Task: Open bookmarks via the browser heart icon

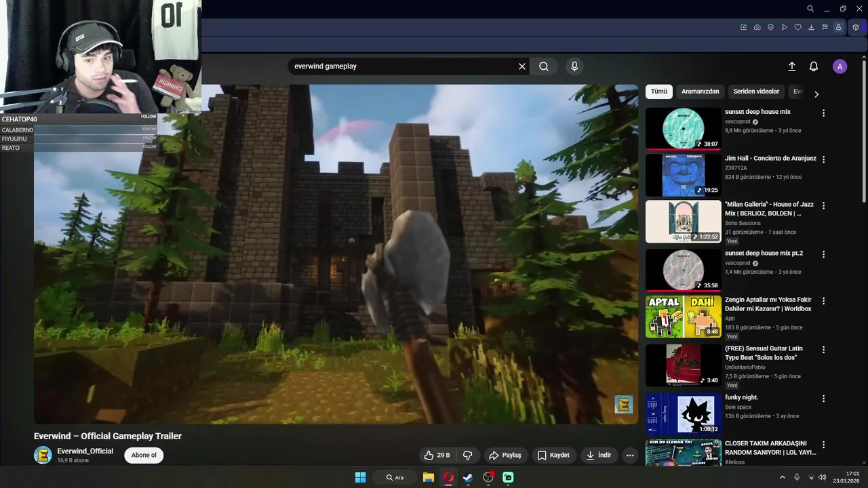Action: [x=798, y=27]
